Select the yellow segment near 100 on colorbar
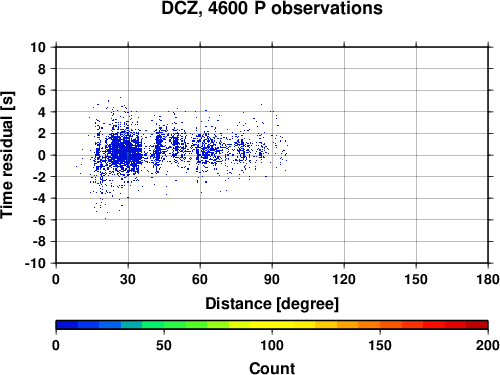This screenshot has width=500, height=375. (x=272, y=325)
